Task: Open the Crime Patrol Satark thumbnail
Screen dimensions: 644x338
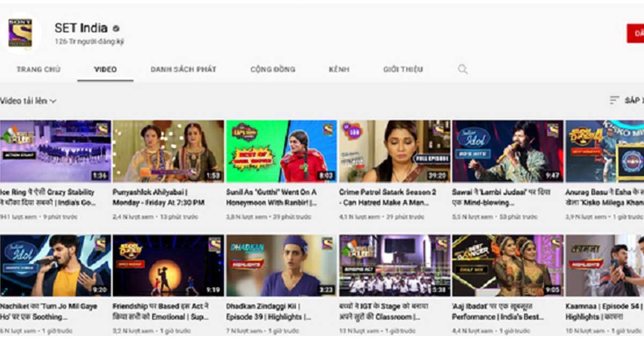Action: (394, 151)
